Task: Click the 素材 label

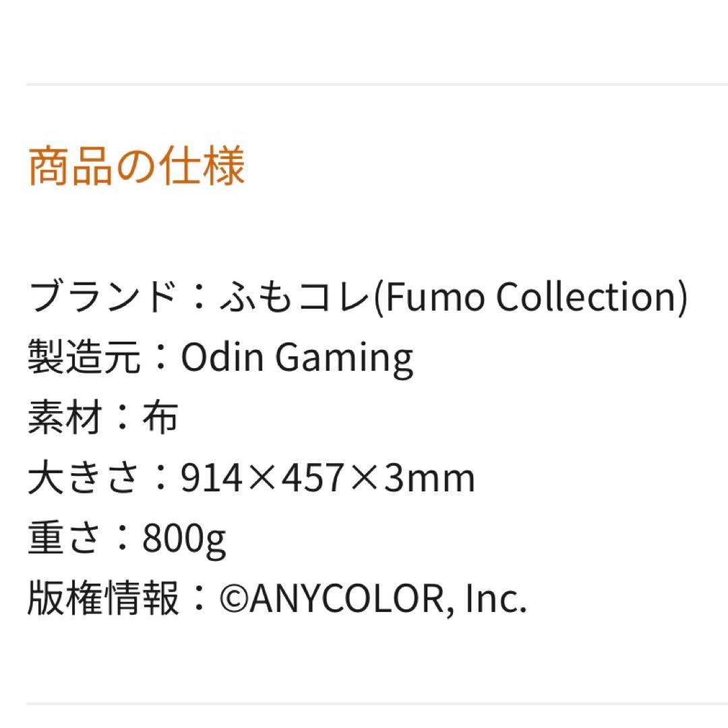Action: [x=65, y=418]
